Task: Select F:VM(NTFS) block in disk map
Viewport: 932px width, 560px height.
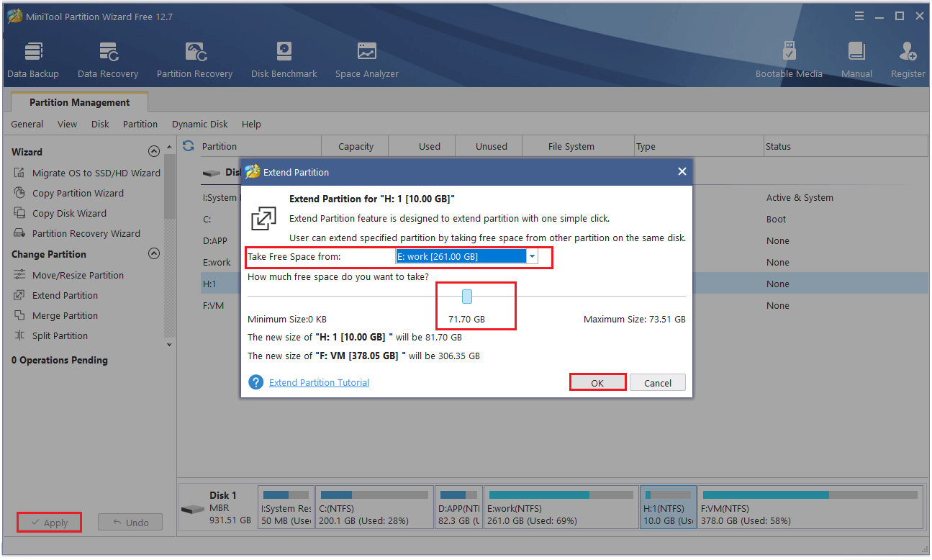Action: pos(810,507)
